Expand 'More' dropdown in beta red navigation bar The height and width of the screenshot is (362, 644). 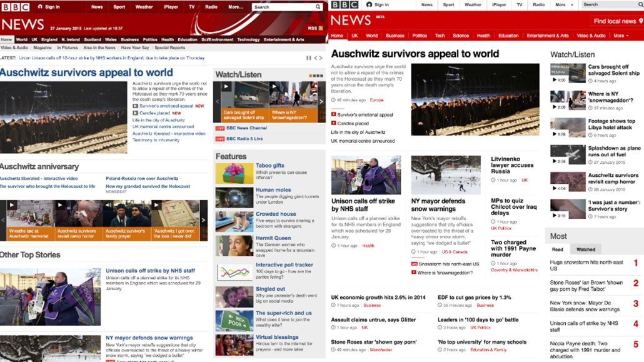pyautogui.click(x=620, y=36)
